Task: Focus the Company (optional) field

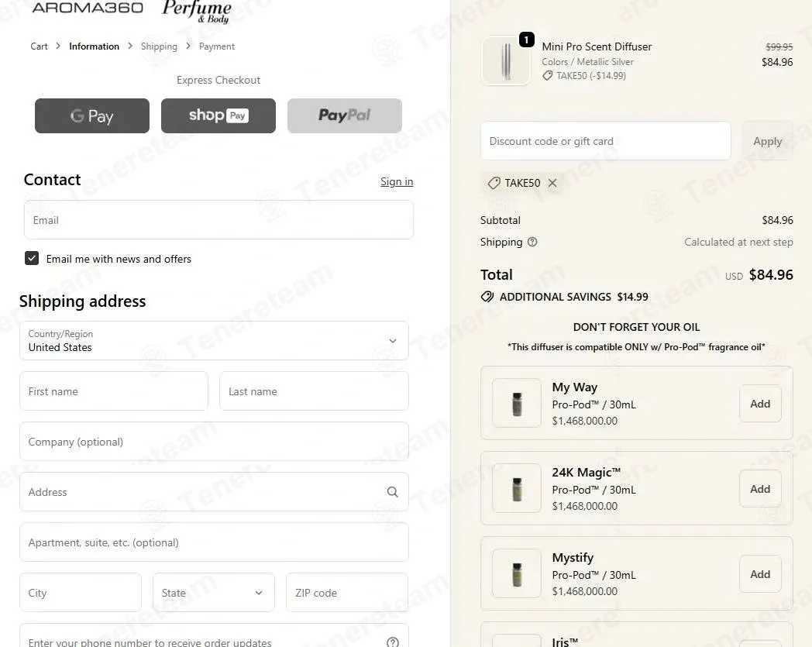Action: (x=214, y=442)
